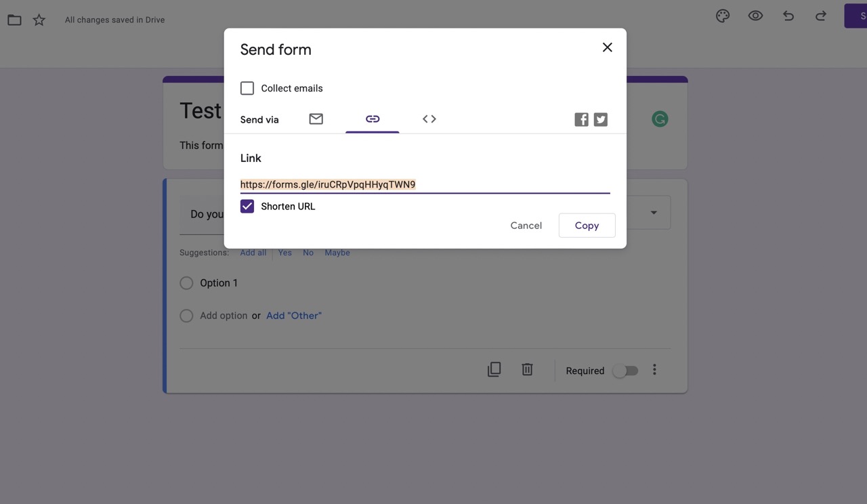Switch to the Embed HTML tab

pyautogui.click(x=429, y=119)
